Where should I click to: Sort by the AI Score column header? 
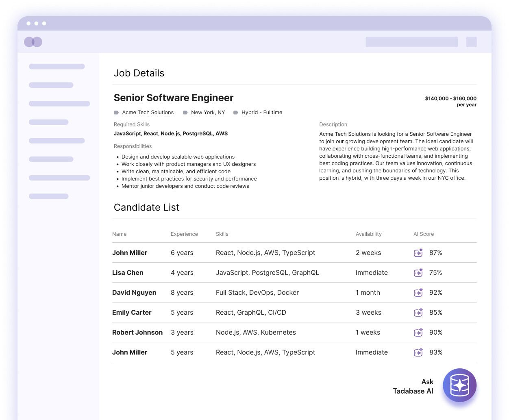click(424, 234)
